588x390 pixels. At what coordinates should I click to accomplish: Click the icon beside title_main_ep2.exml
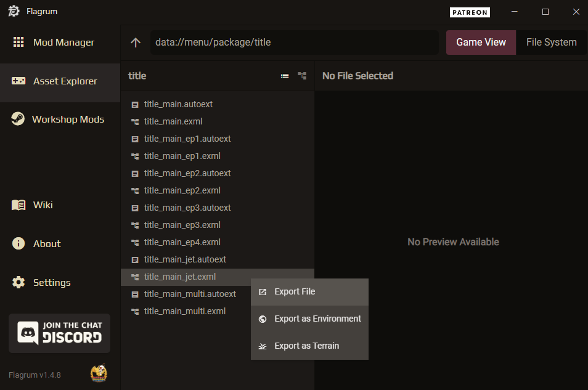[135, 191]
